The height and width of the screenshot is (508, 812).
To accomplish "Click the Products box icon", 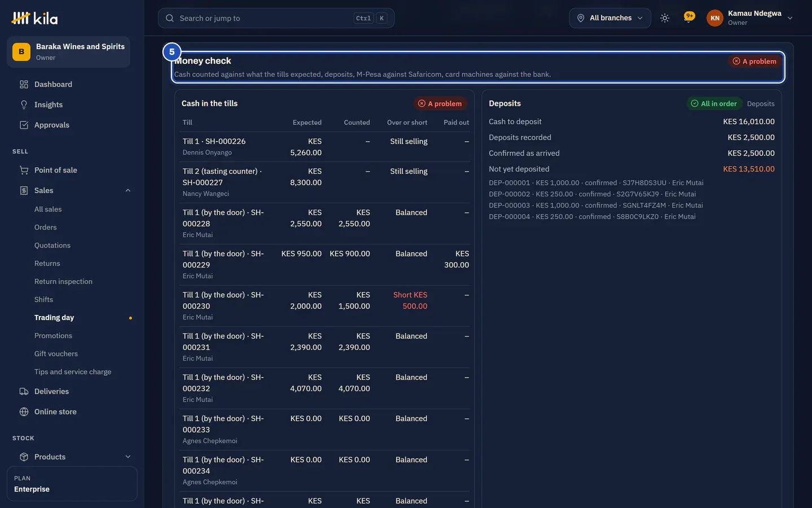I will click(24, 457).
